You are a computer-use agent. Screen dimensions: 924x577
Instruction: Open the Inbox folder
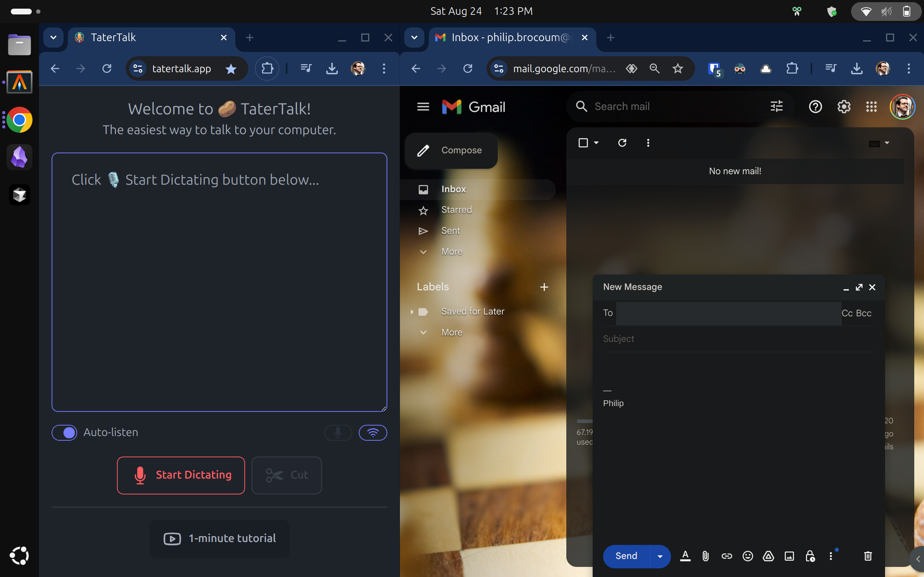[x=453, y=189]
